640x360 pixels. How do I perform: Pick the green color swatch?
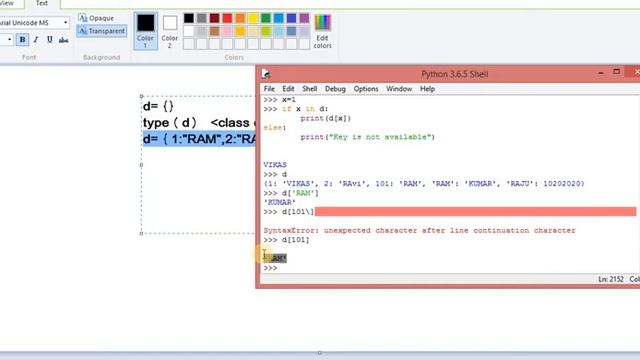(x=266, y=18)
